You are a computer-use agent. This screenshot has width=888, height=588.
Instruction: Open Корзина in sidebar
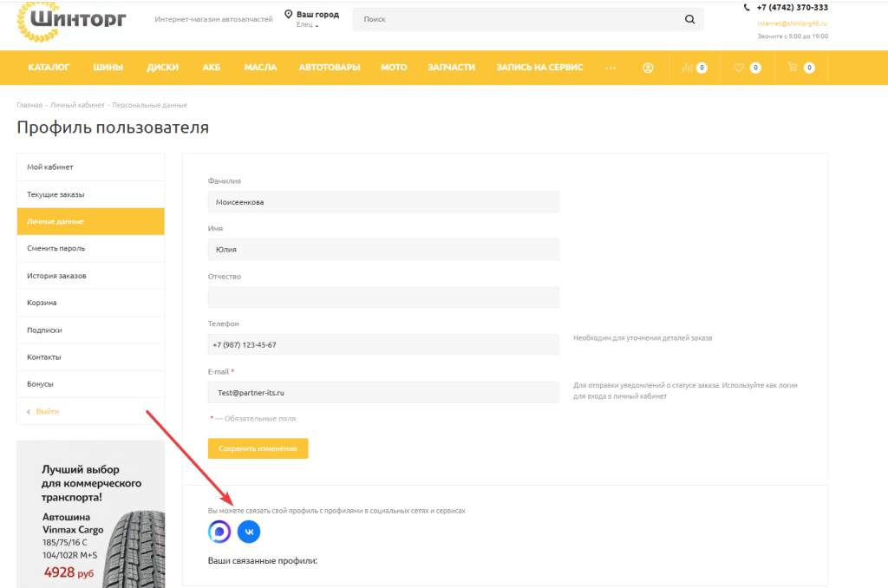coord(90,303)
